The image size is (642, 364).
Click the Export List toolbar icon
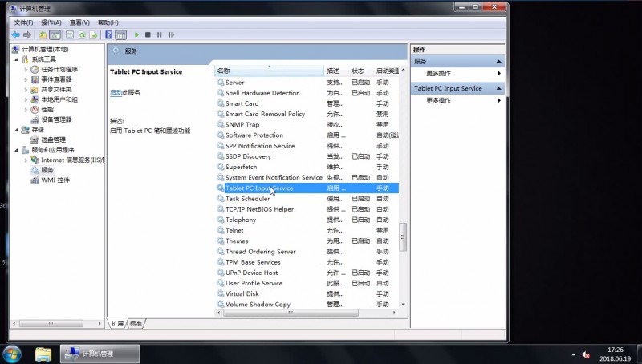click(x=93, y=35)
